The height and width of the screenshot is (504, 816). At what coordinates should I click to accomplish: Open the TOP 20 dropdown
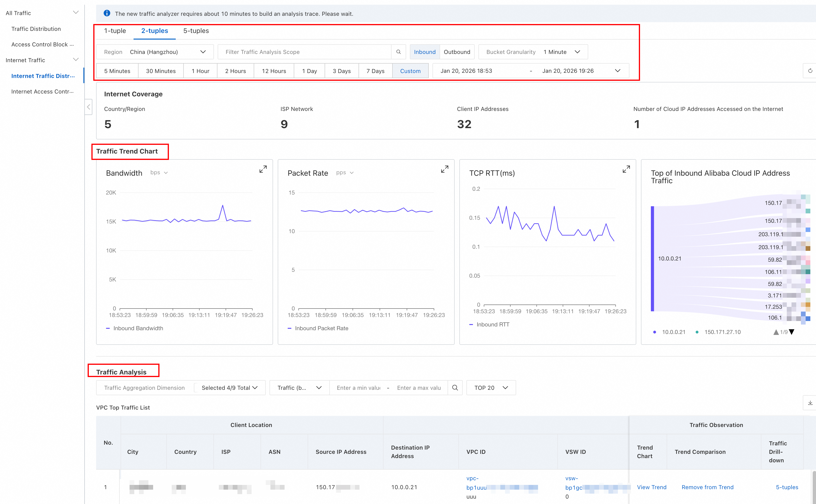[x=491, y=388]
